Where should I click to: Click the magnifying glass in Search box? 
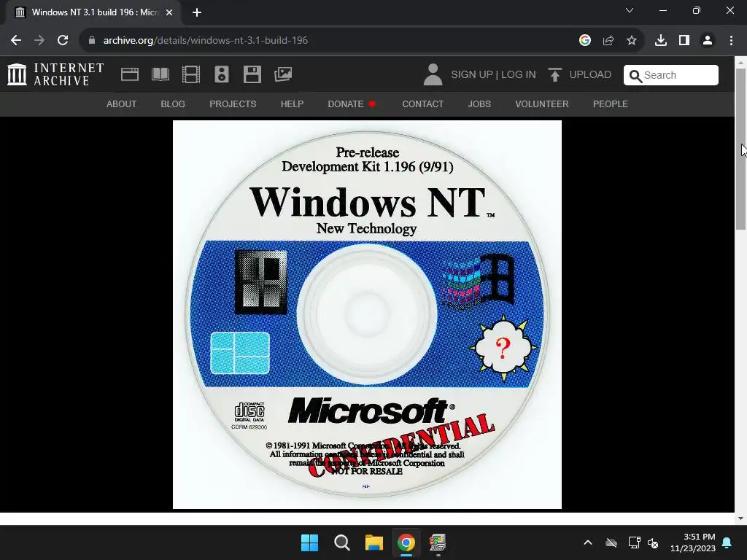point(635,76)
